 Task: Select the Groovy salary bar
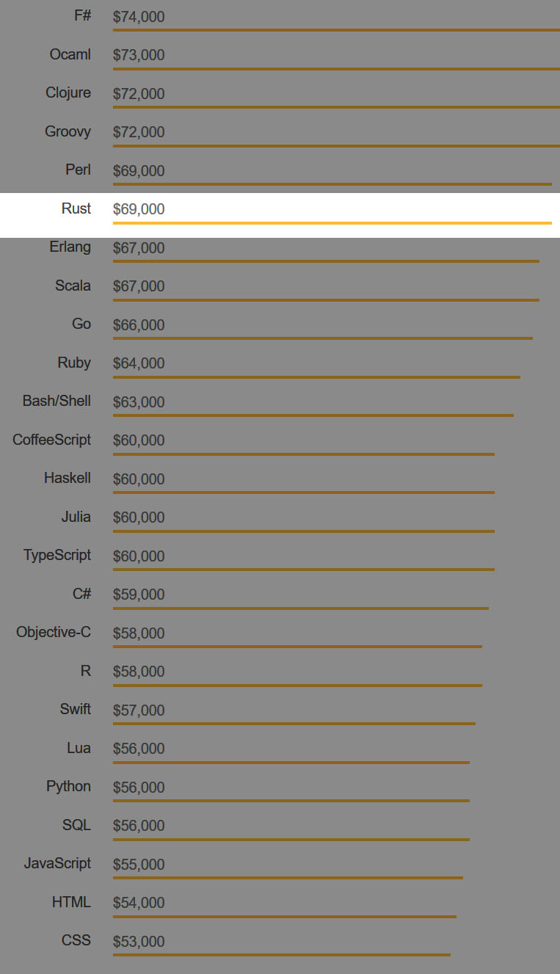click(336, 146)
